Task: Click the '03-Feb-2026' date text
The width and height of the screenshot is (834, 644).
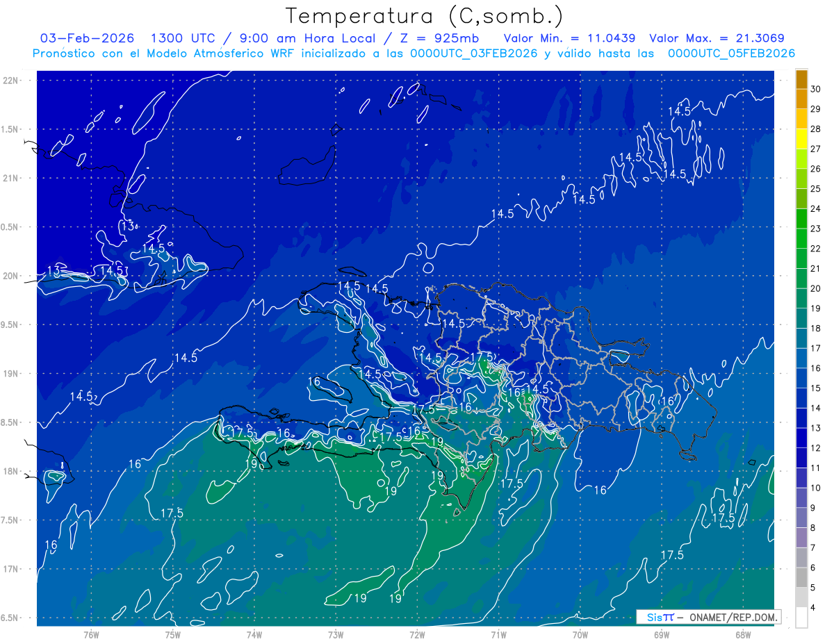Action: [88, 38]
